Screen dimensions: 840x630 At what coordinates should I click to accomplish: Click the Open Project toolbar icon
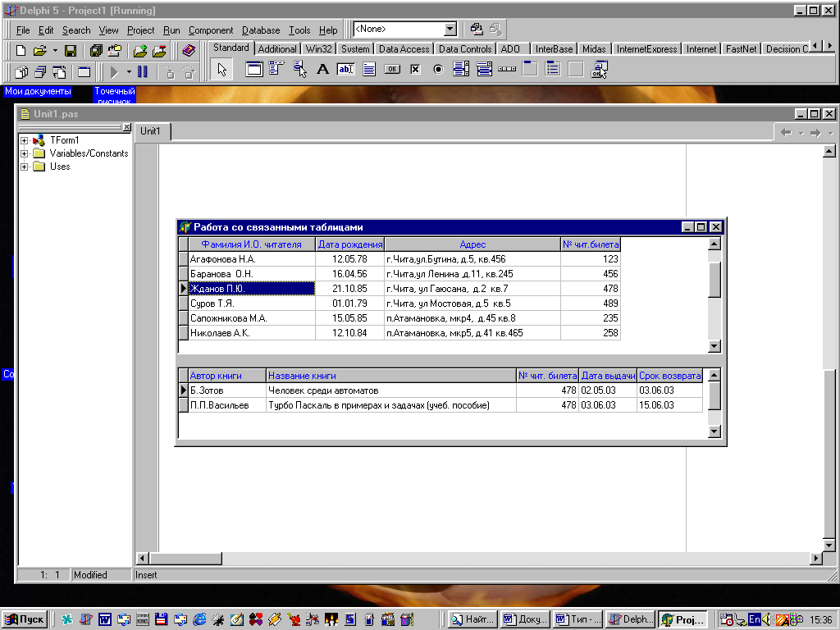coord(115,50)
